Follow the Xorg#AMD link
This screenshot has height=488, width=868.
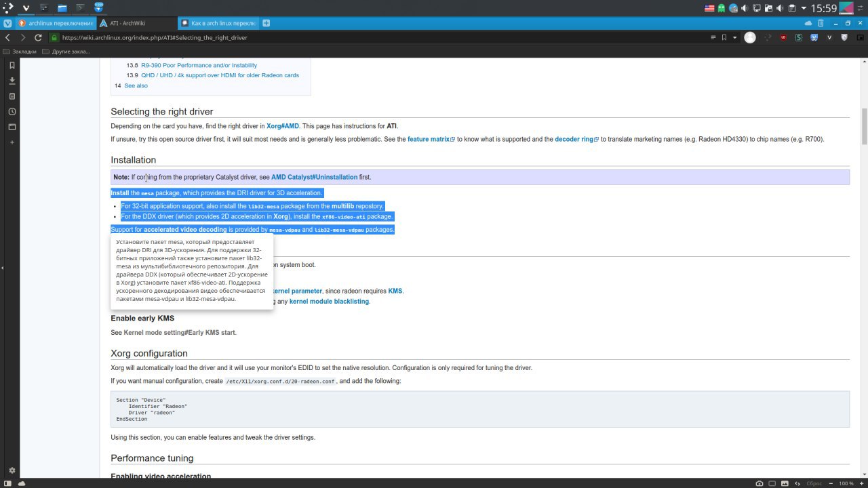(282, 126)
